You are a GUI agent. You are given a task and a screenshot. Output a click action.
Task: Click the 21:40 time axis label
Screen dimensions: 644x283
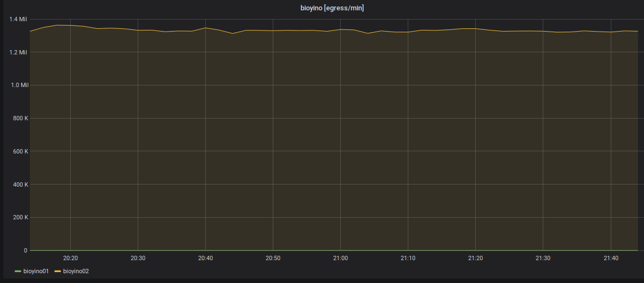[611, 258]
